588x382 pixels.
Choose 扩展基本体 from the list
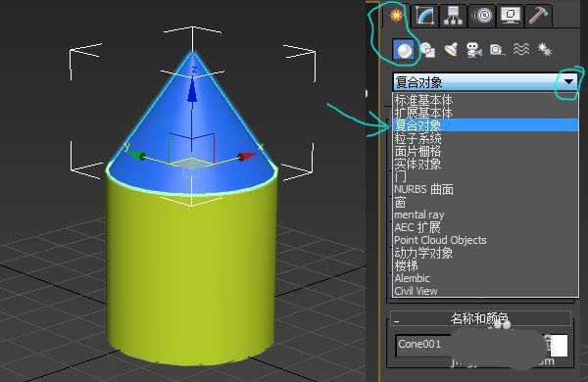485,113
